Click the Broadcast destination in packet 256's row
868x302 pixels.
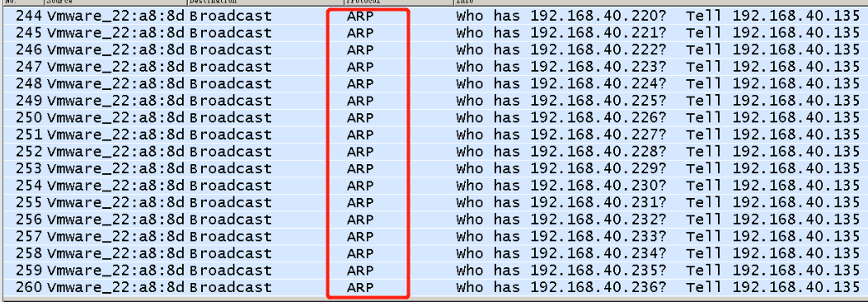click(231, 220)
